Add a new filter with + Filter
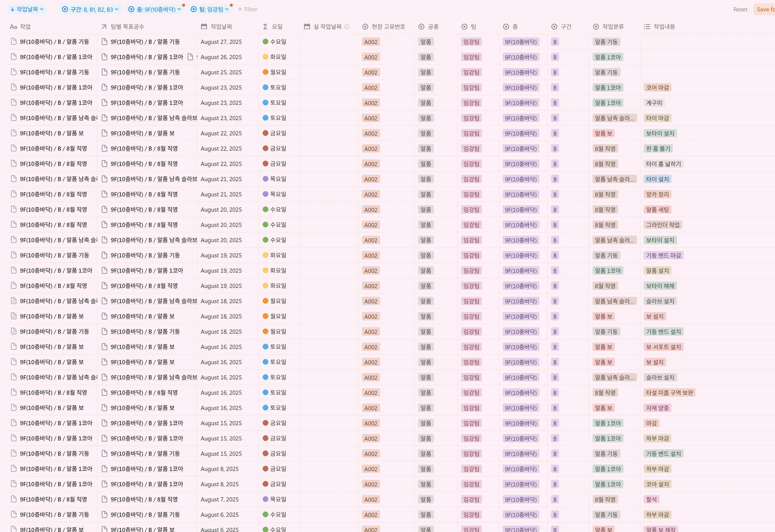Viewport: 775px width, 532px height. click(x=247, y=9)
